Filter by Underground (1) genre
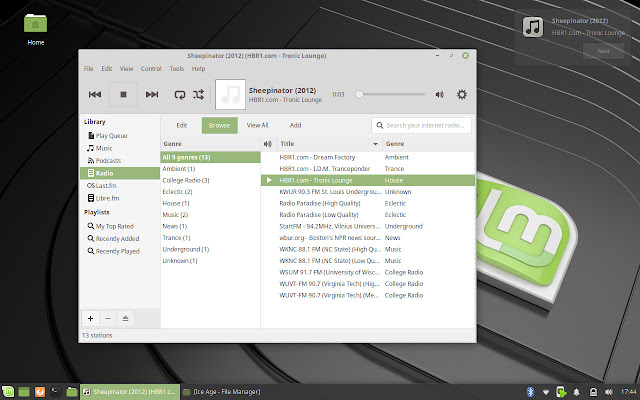This screenshot has width=640, height=400. (210, 249)
